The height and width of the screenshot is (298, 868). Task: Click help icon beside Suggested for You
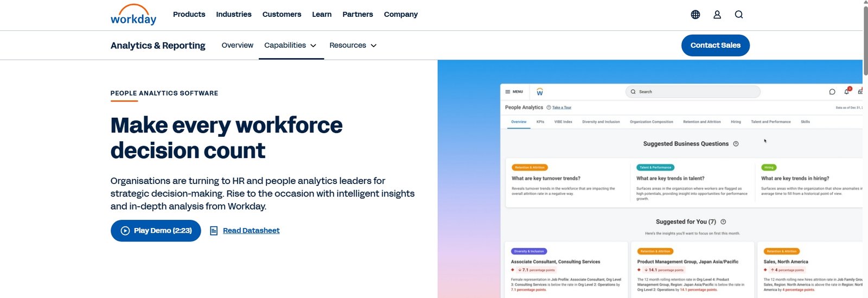pyautogui.click(x=723, y=221)
